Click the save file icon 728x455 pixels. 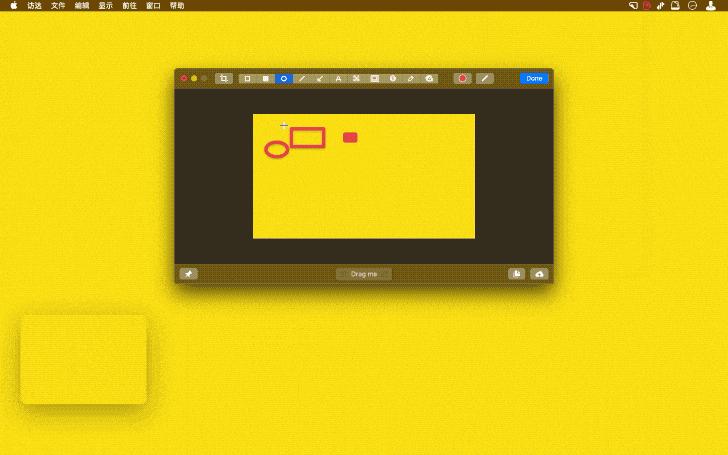(516, 274)
